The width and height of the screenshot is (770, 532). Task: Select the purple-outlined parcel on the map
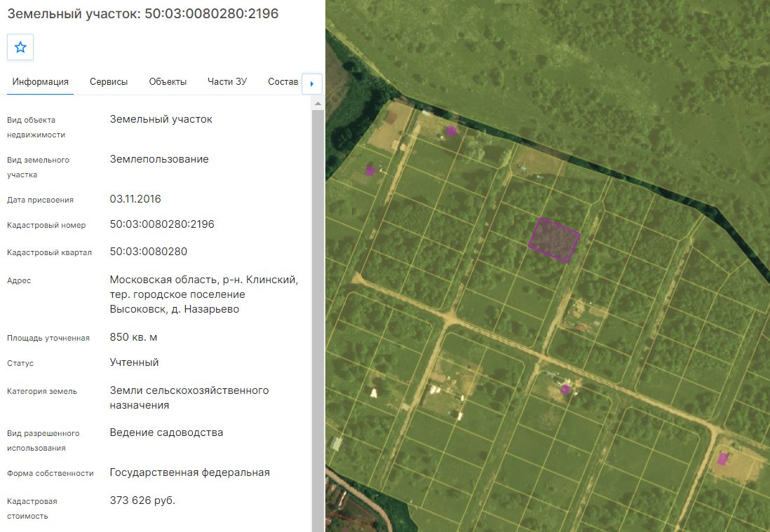click(554, 240)
